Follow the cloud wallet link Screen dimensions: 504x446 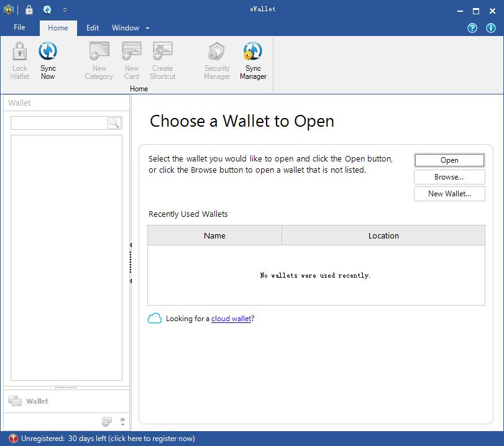click(x=231, y=319)
